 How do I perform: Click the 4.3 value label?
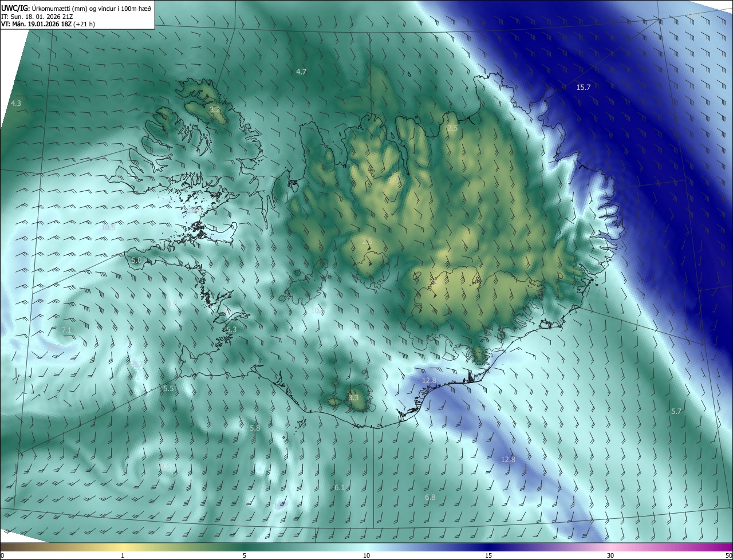(x=16, y=103)
